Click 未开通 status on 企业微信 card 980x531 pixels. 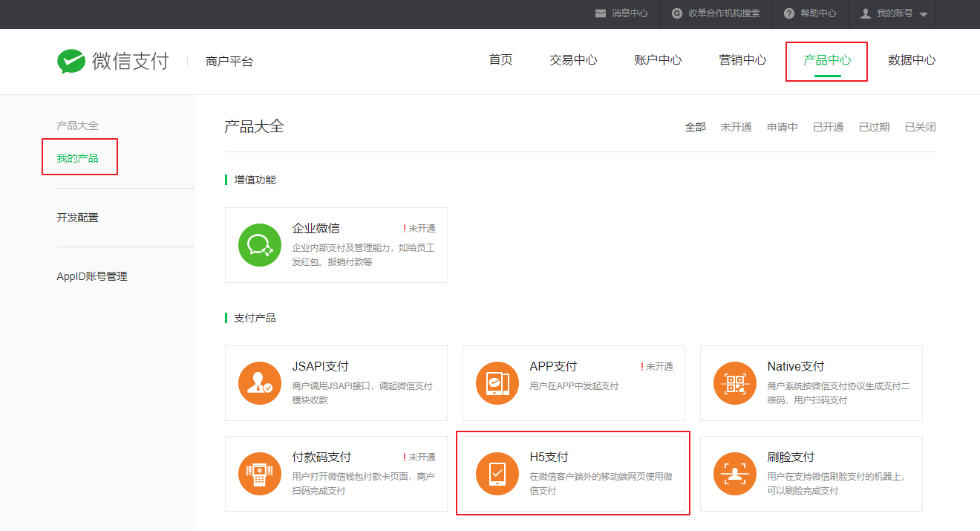point(422,229)
